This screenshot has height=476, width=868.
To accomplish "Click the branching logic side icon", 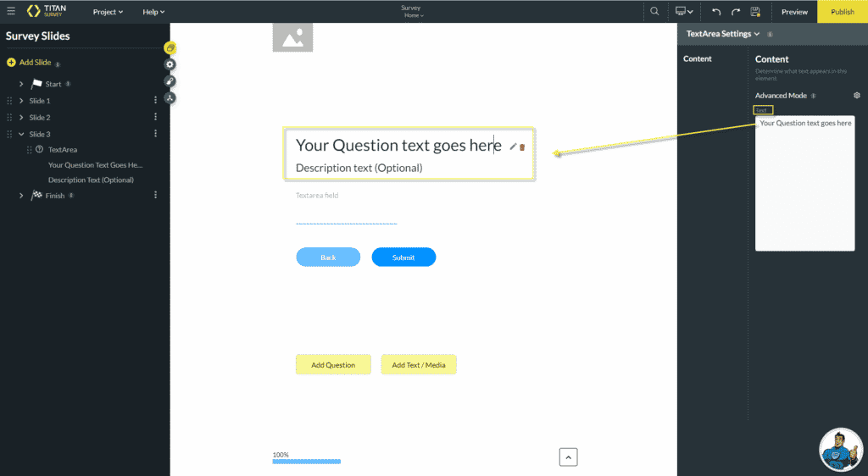I will (x=170, y=98).
